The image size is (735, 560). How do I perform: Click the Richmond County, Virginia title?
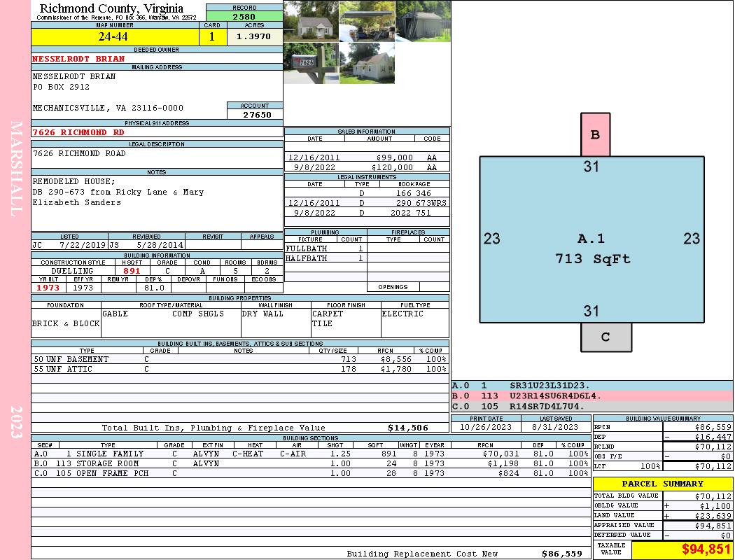111,8
